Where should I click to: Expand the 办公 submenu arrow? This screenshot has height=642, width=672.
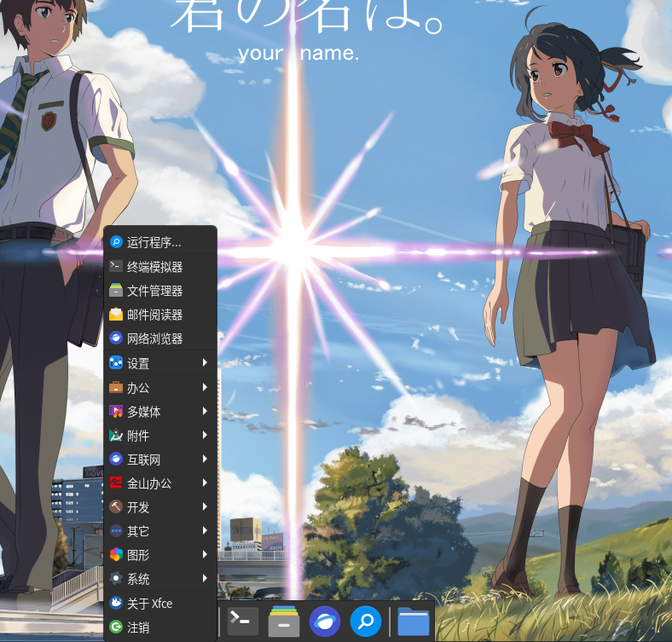(x=205, y=387)
